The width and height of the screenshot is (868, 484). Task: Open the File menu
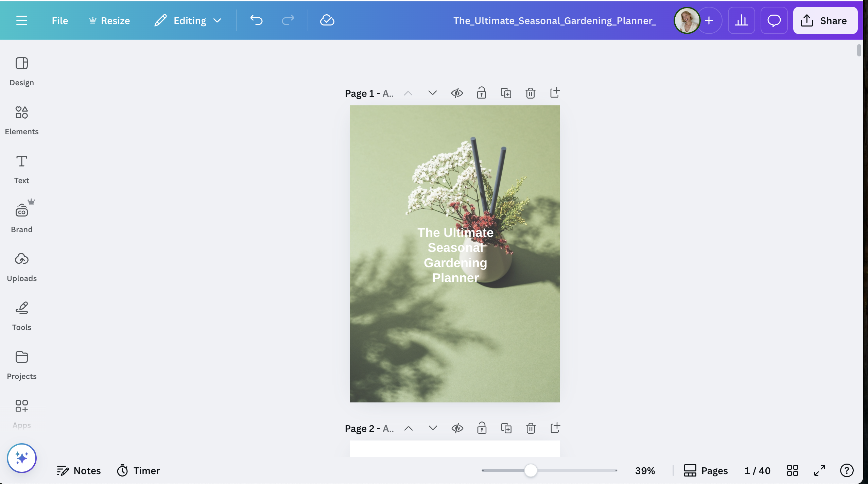(x=60, y=20)
